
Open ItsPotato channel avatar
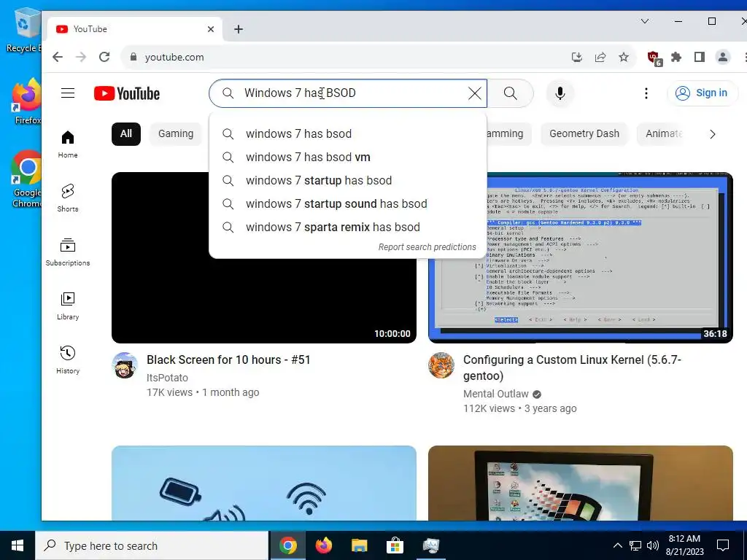(125, 365)
